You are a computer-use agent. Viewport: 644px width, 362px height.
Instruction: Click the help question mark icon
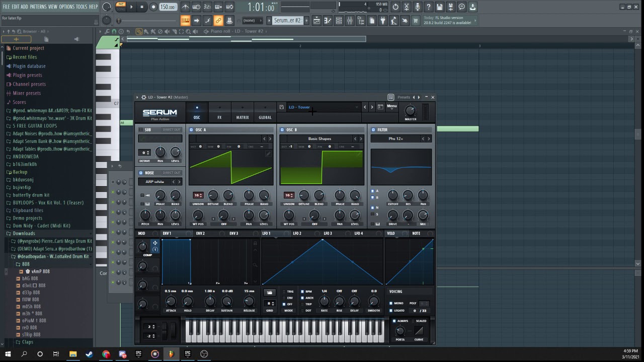[428, 7]
